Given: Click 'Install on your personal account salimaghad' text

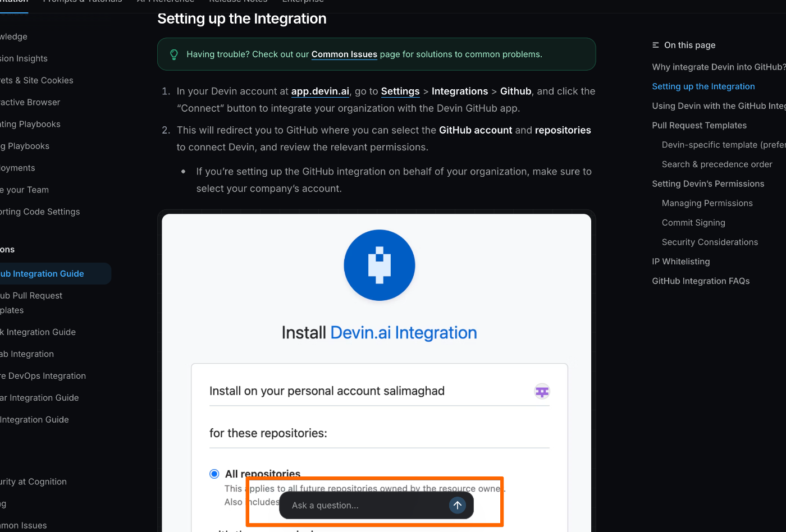Looking at the screenshot, I should click(x=327, y=391).
